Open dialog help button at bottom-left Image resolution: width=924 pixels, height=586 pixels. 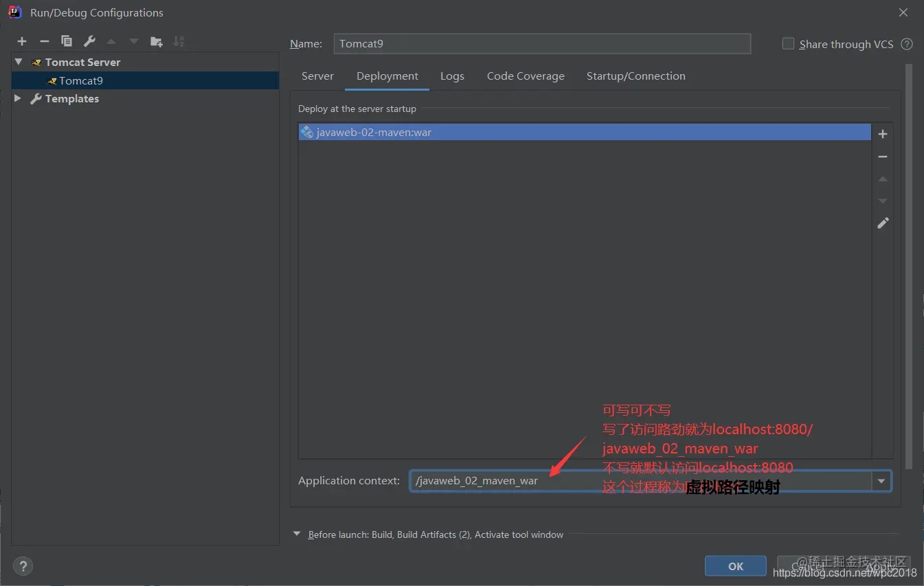pos(23,566)
